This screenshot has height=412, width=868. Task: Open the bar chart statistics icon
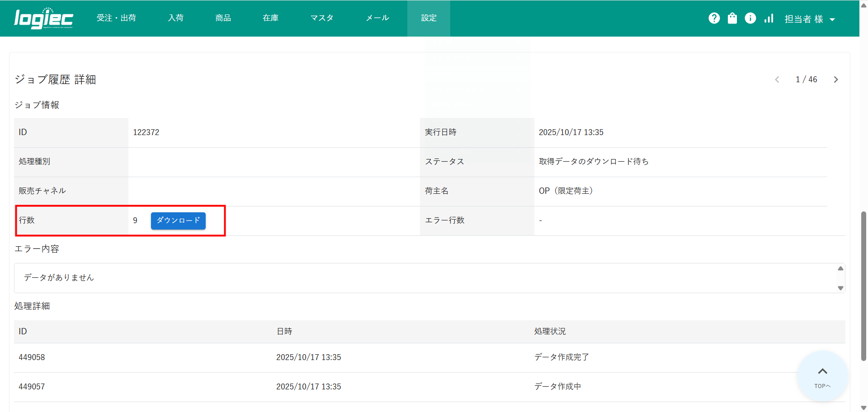[769, 18]
